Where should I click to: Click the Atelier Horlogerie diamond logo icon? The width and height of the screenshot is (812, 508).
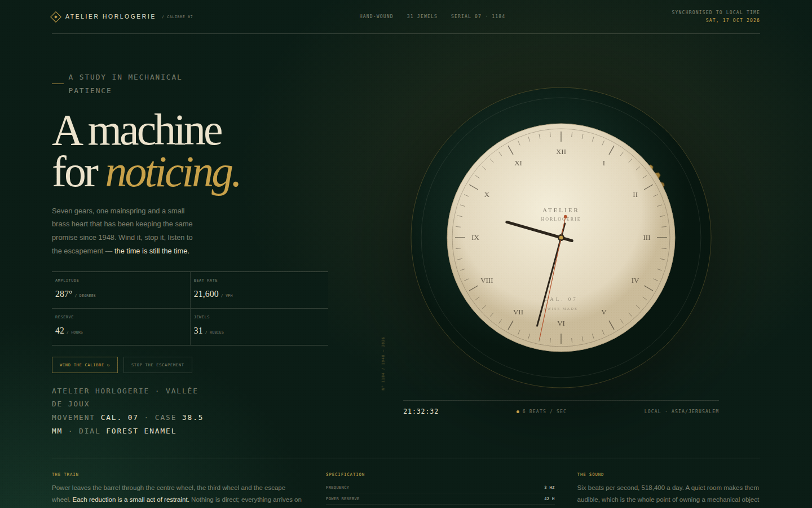tap(56, 17)
